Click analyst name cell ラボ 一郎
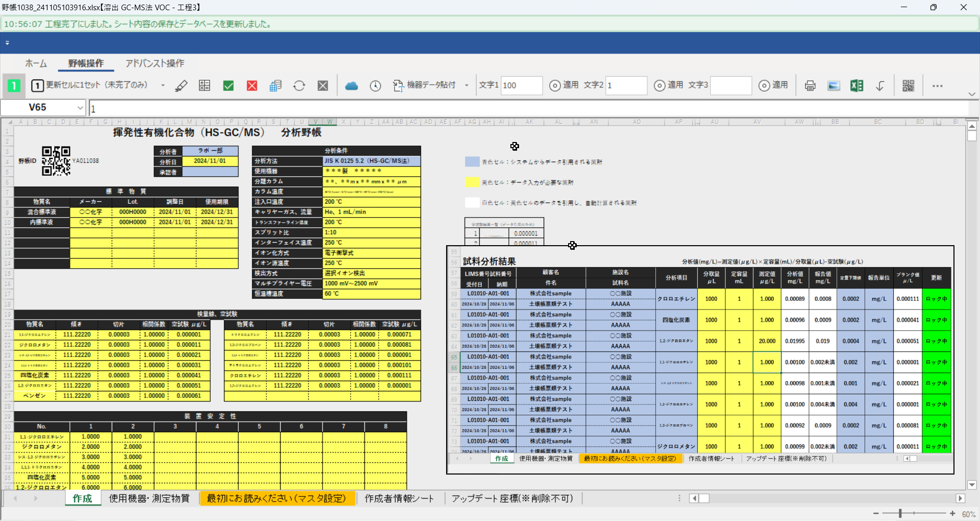The image size is (980, 521). coord(210,151)
